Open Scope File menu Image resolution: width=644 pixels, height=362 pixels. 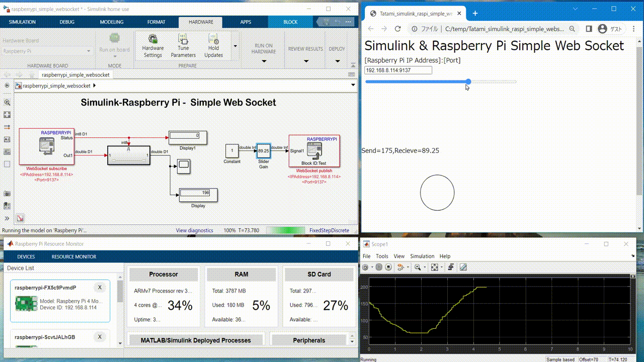click(367, 256)
